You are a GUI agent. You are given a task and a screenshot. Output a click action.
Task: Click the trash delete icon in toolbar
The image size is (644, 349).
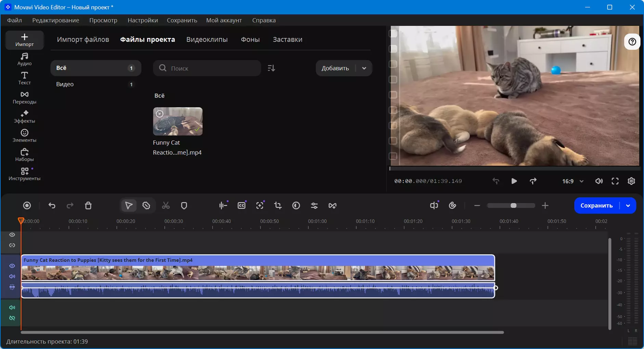88,205
